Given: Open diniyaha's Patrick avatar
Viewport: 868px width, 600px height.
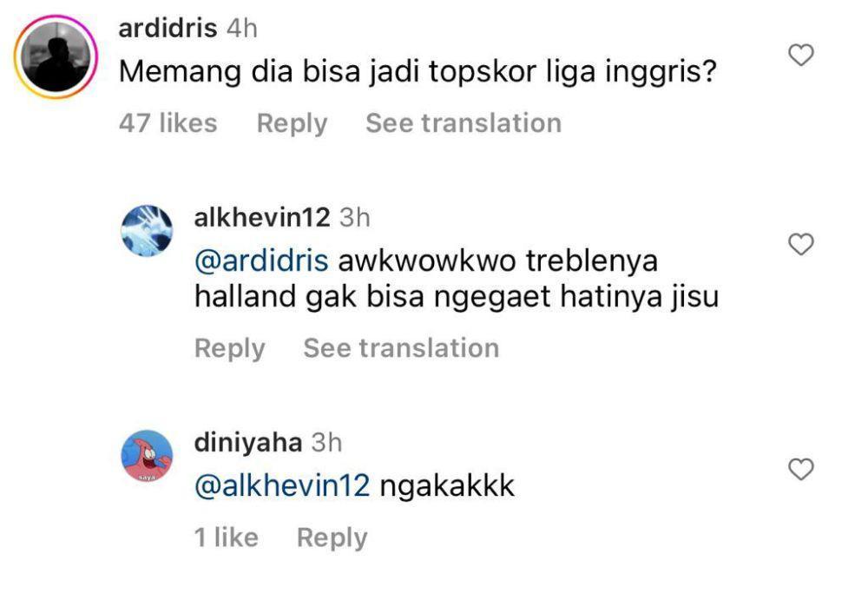Looking at the screenshot, I should [x=147, y=456].
